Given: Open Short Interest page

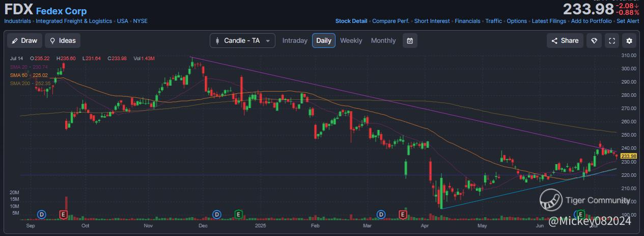Looking at the screenshot, I should (432, 21).
